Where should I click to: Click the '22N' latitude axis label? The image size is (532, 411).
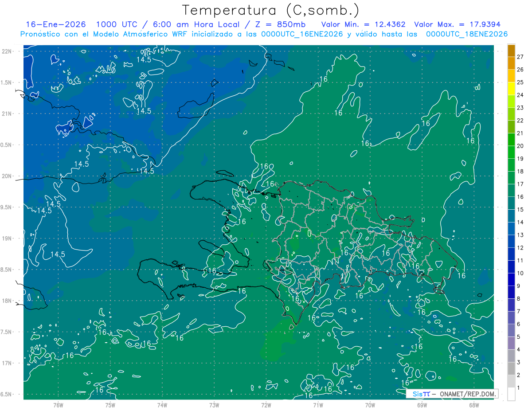[7, 51]
